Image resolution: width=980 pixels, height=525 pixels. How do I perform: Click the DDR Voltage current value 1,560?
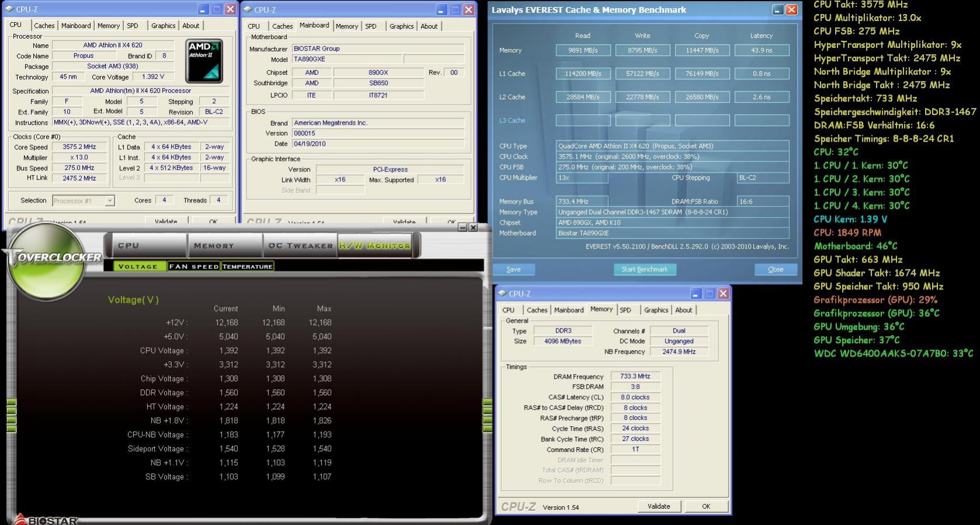(228, 393)
